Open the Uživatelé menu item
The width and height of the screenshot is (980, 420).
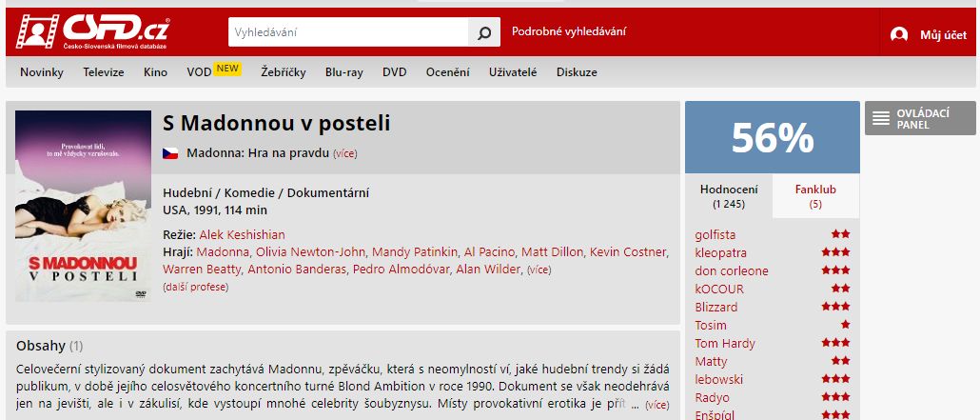coord(513,72)
